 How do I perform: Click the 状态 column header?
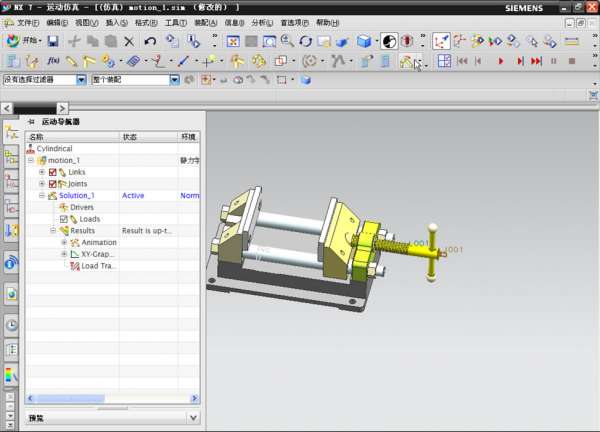click(x=148, y=137)
